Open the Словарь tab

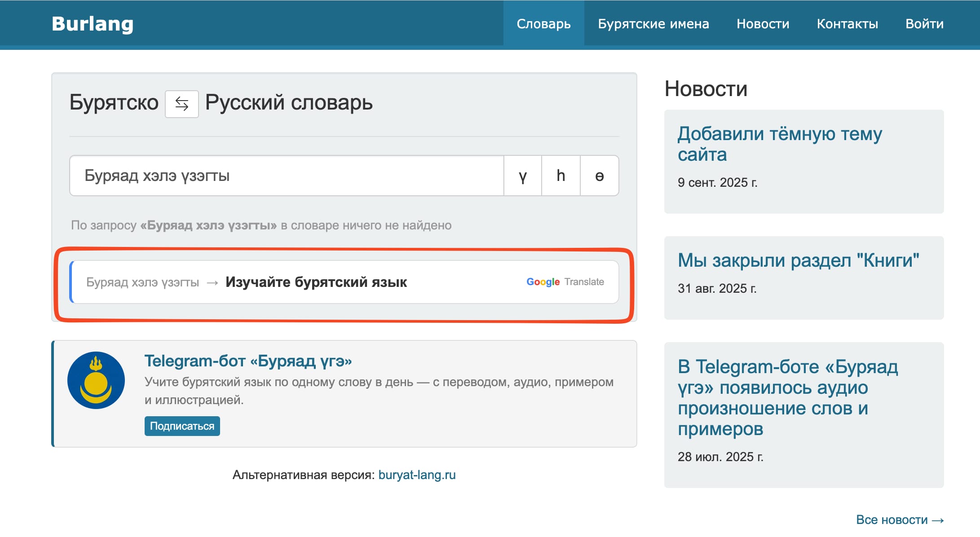[x=544, y=24]
